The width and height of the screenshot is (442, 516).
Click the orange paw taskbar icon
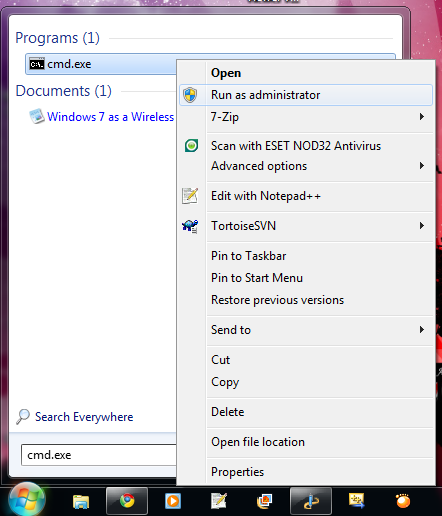tap(403, 501)
